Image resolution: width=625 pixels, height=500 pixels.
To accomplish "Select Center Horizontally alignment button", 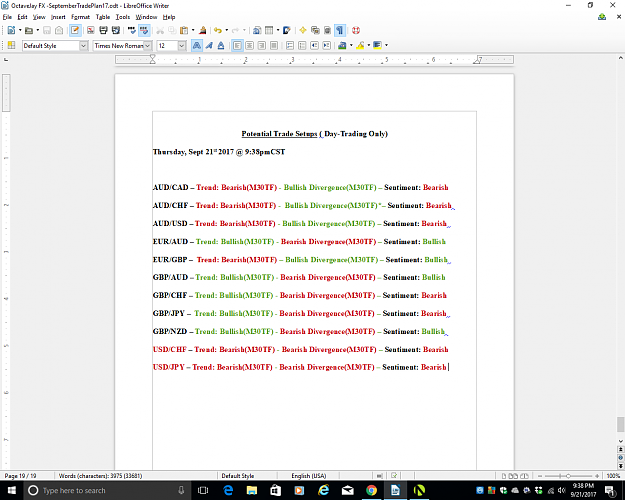I will pos(249,45).
